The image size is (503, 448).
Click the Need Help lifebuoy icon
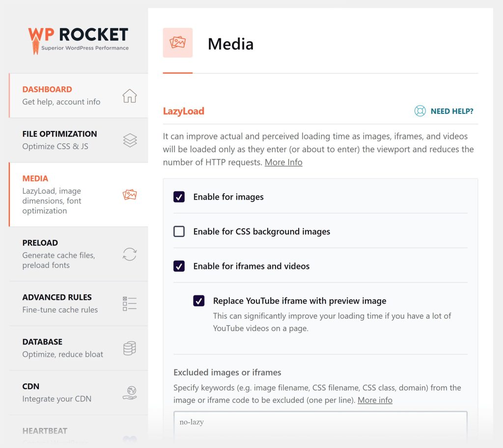(420, 111)
